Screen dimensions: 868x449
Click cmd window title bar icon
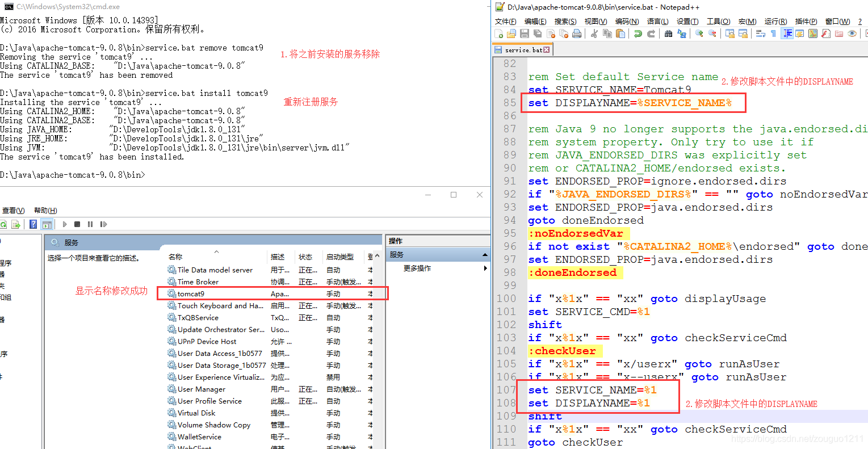(x=9, y=6)
